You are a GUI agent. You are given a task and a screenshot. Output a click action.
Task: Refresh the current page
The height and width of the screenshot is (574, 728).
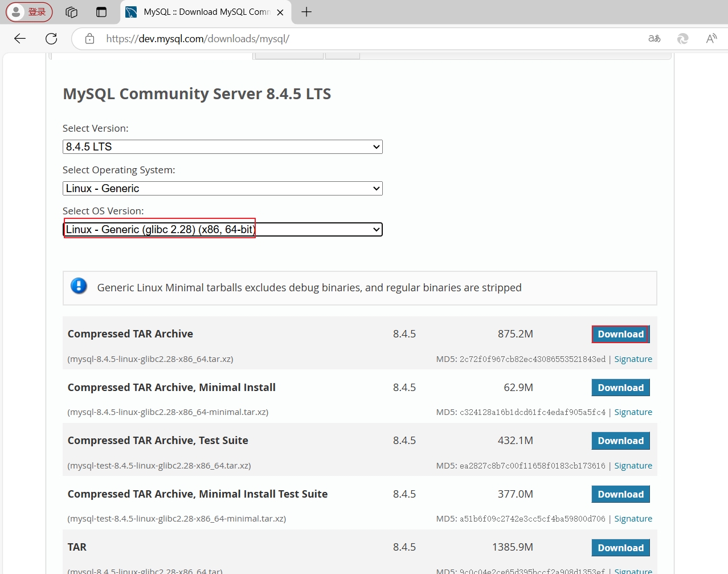[x=51, y=39]
